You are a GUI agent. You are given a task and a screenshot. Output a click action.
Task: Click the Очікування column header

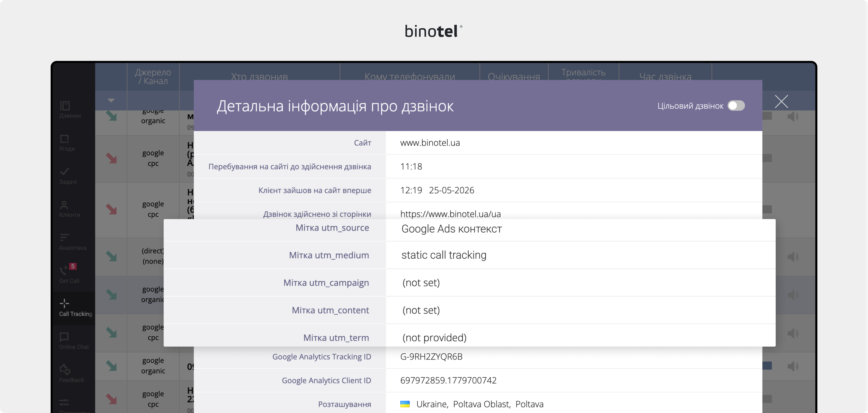click(x=514, y=77)
